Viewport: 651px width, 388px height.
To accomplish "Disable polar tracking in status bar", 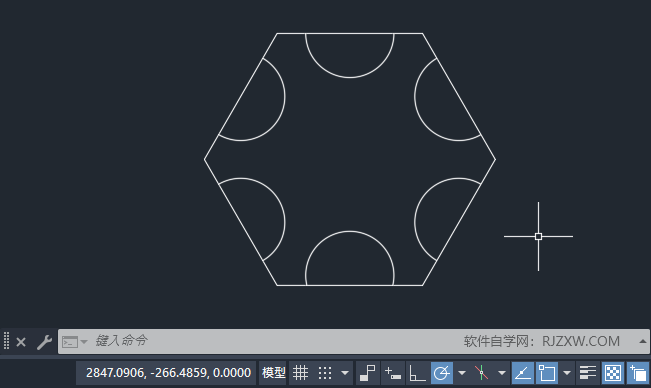I will pos(442,373).
